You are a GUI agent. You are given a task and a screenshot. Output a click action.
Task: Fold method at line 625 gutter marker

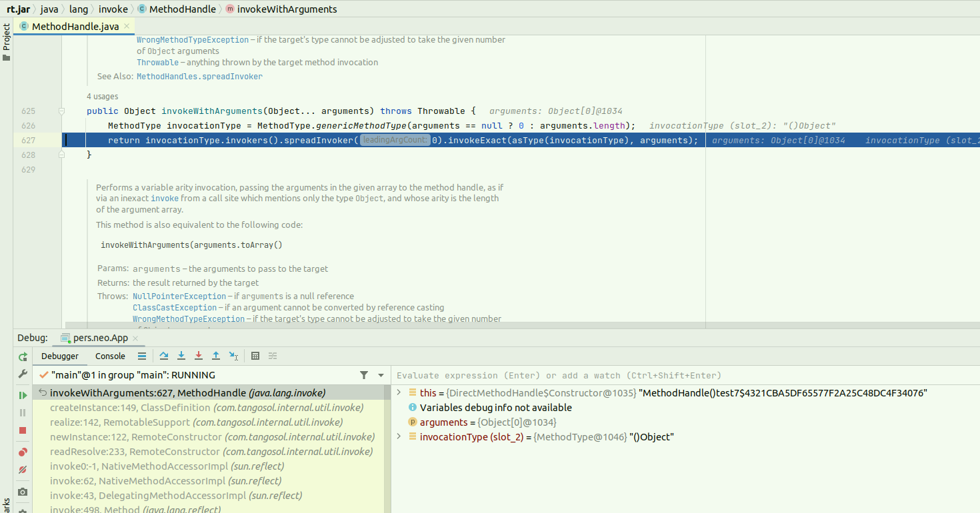tap(61, 111)
